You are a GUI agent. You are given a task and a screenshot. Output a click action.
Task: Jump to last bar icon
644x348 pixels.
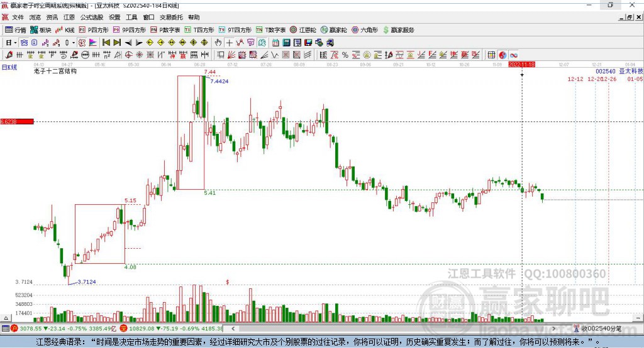(x=117, y=43)
